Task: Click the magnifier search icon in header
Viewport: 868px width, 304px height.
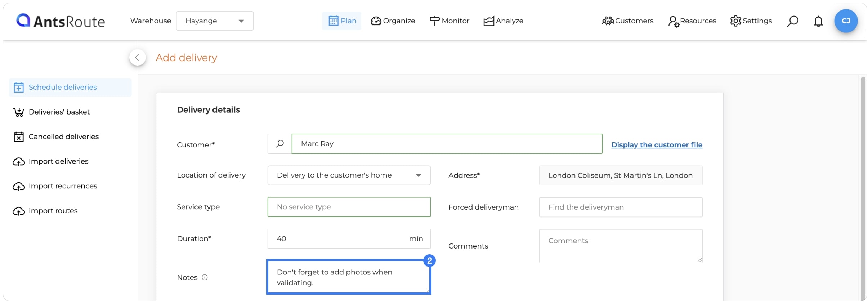Action: 792,21
